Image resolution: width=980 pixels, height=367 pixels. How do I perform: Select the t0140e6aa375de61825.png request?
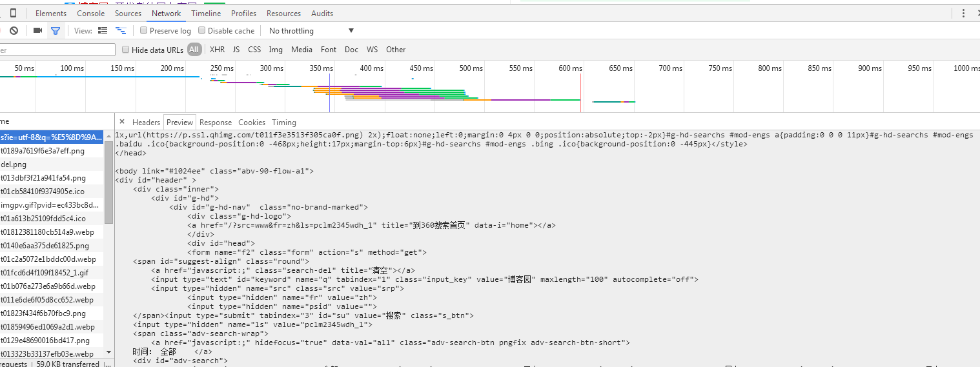coord(52,245)
